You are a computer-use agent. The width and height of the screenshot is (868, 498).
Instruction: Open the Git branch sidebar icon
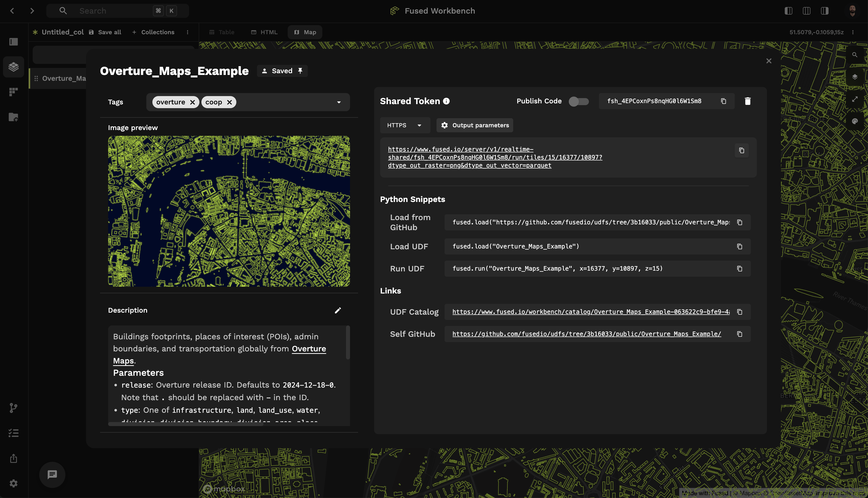pyautogui.click(x=14, y=408)
